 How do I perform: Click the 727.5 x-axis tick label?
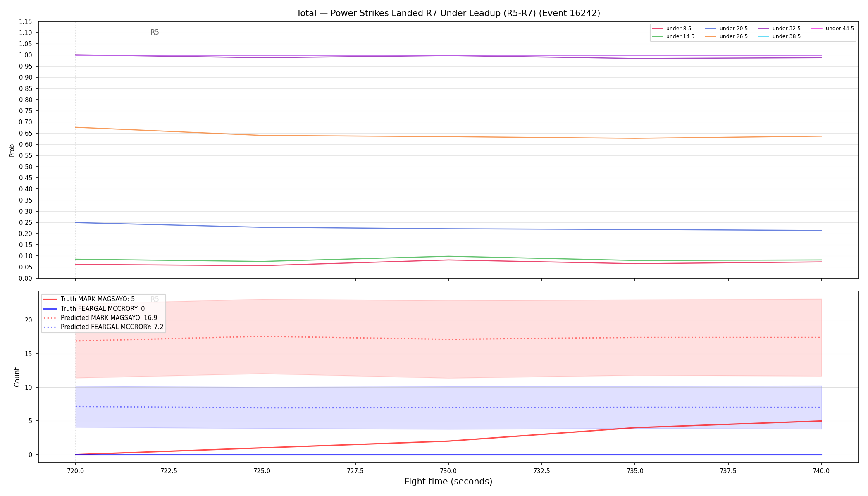click(355, 471)
